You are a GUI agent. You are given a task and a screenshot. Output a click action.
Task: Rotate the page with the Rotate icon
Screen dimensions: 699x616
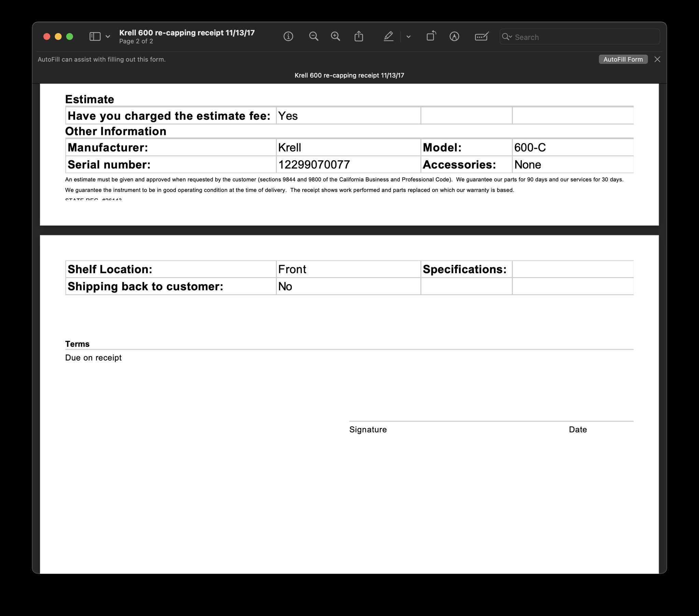431,36
